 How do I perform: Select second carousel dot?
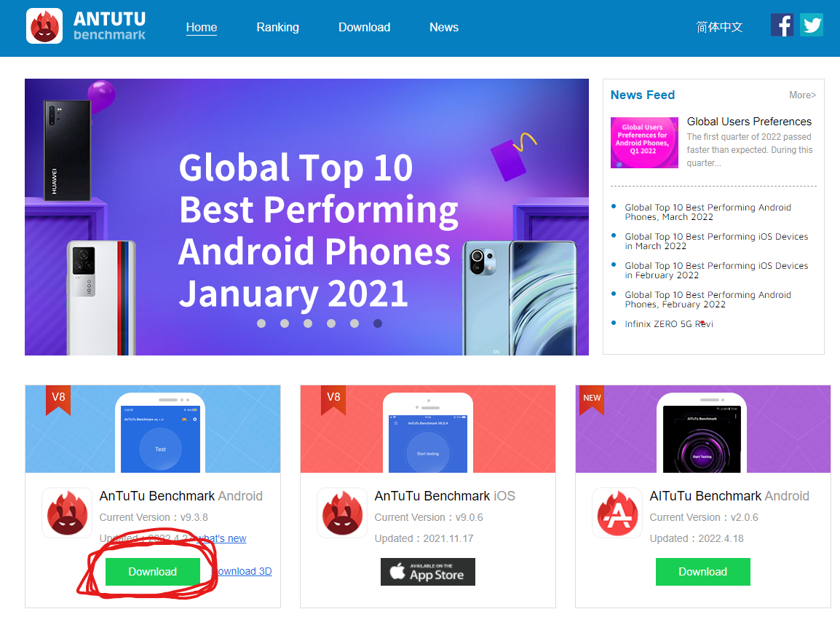click(x=285, y=323)
